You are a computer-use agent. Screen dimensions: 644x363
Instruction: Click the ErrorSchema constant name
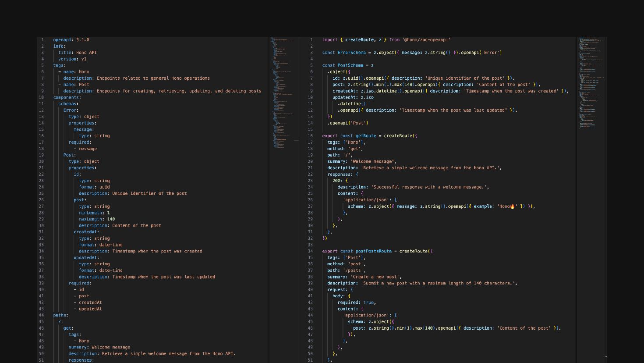pos(351,53)
